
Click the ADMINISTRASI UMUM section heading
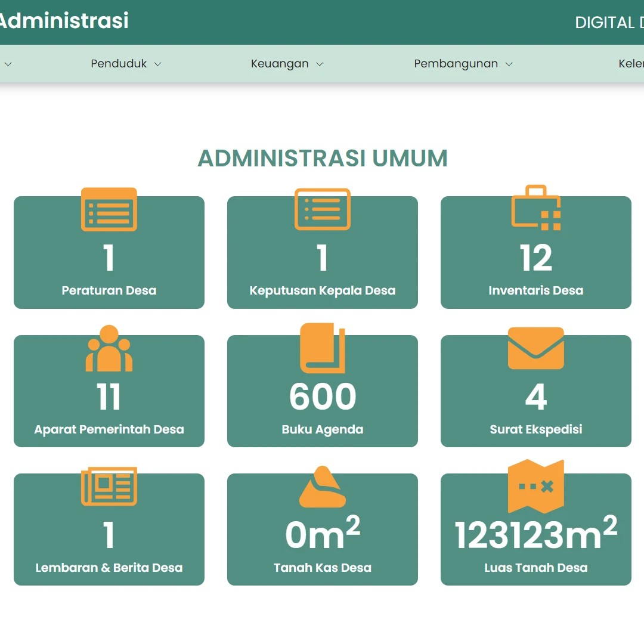(323, 159)
